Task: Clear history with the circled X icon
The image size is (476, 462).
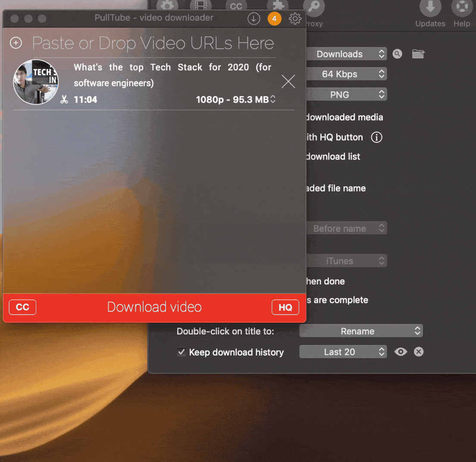Action: click(x=419, y=352)
